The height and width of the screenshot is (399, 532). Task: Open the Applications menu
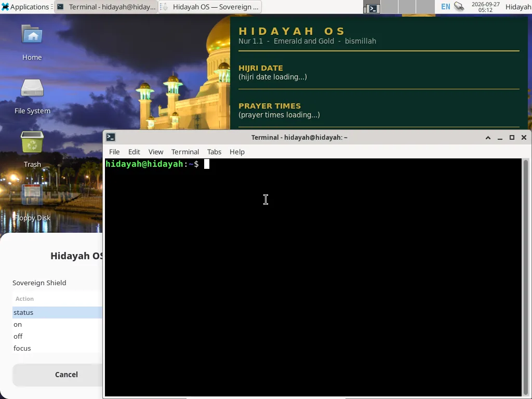click(x=27, y=7)
